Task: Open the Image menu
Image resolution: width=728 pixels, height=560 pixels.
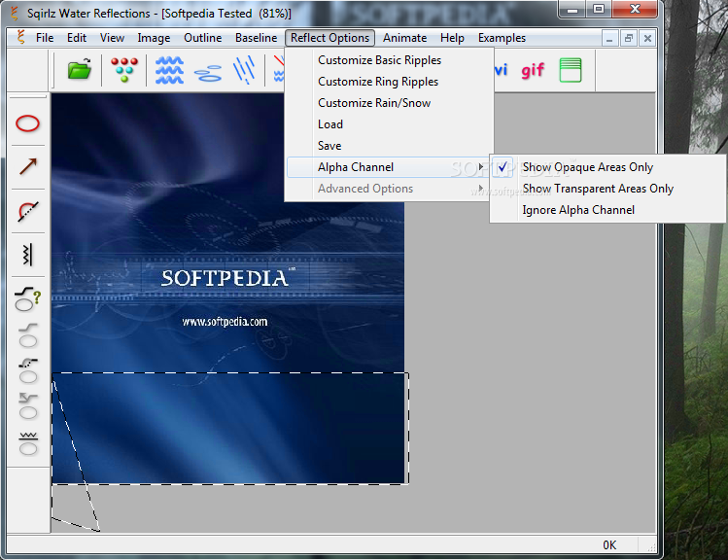Action: tap(154, 38)
